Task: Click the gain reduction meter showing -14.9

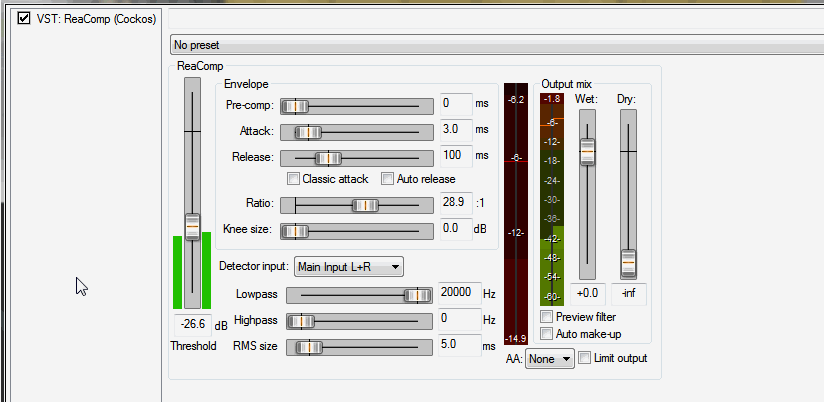Action: click(516, 214)
